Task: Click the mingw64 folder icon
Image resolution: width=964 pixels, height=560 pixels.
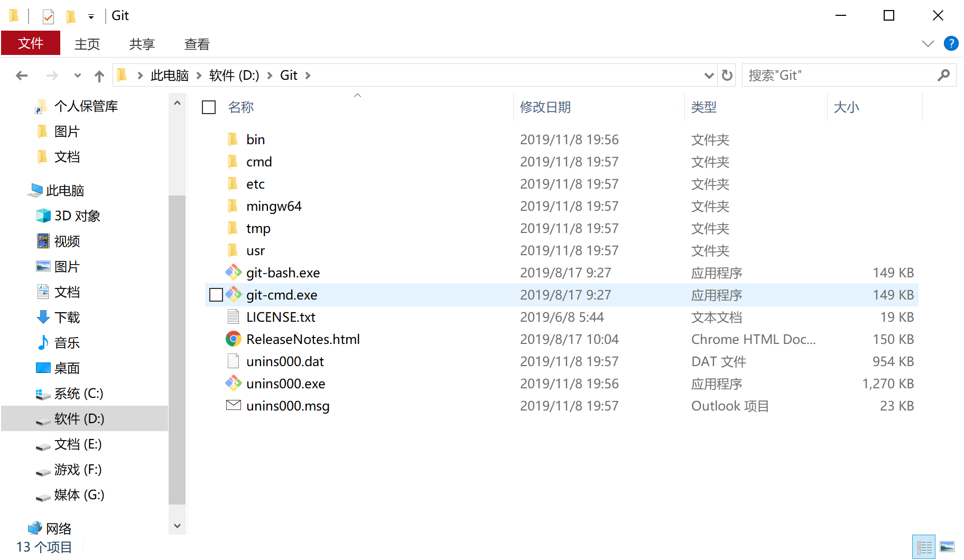Action: (233, 206)
